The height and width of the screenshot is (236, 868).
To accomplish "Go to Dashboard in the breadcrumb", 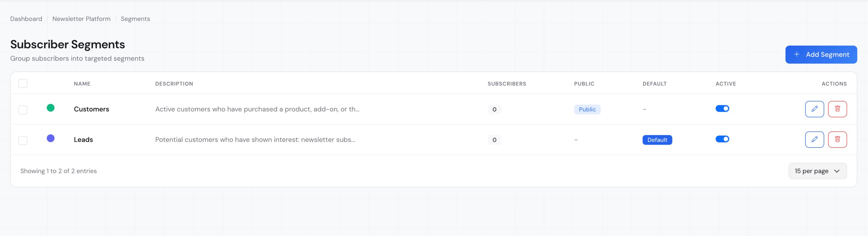I will point(26,19).
